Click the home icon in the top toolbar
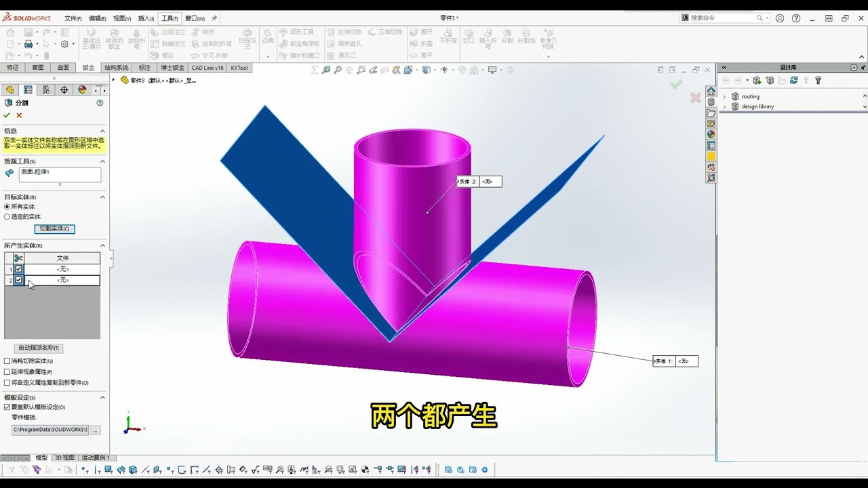Viewport: 868px width, 488px height. coord(9,32)
